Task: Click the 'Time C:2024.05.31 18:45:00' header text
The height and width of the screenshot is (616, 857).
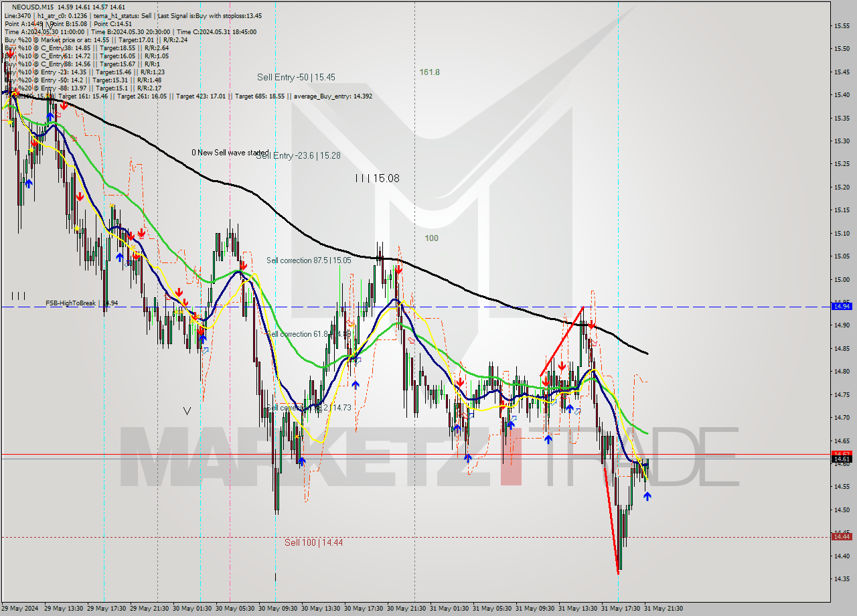Action: pyautogui.click(x=217, y=31)
